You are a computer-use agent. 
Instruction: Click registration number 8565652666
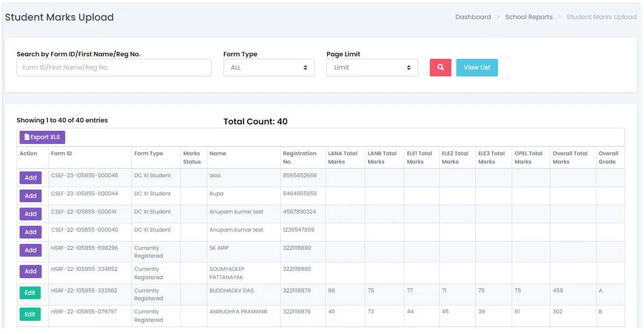(300, 175)
